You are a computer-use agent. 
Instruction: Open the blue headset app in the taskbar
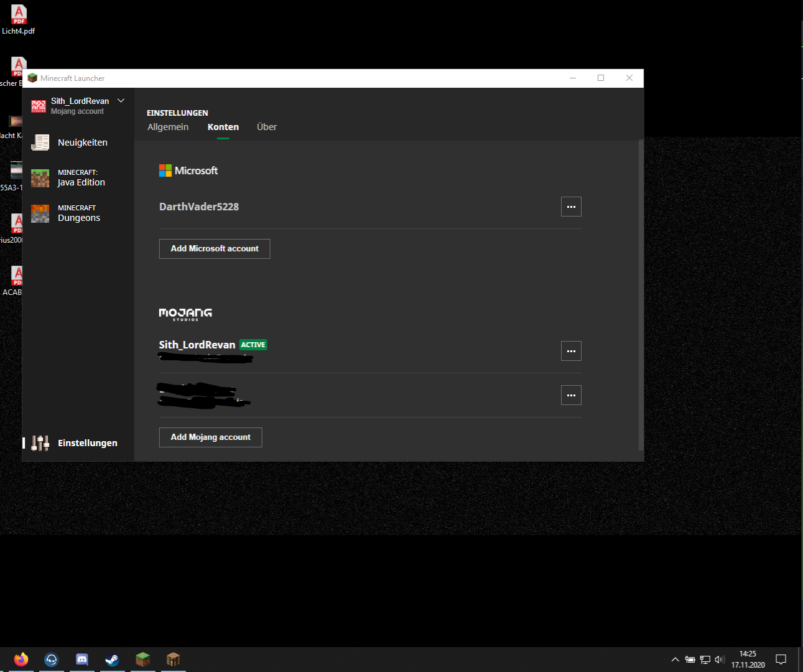pos(52,660)
